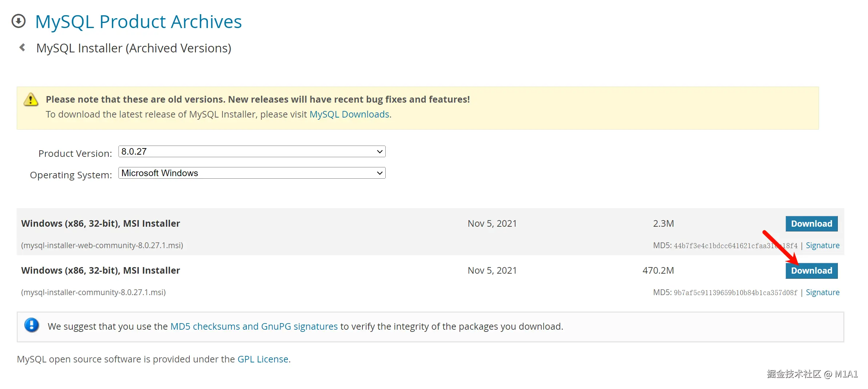Download the 2.3M web-community MSI installer
The height and width of the screenshot is (389, 868).
coord(811,224)
